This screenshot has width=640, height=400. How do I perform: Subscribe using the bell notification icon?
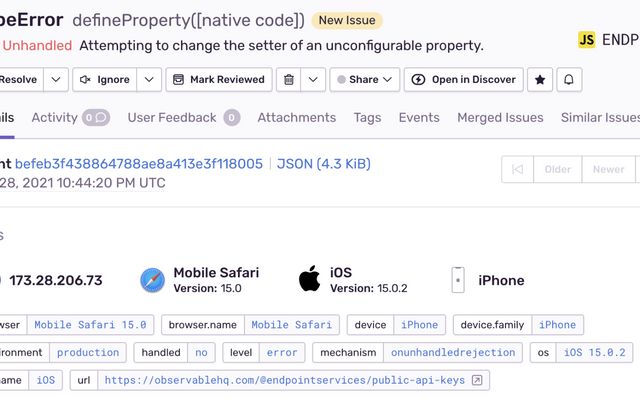coord(569,80)
